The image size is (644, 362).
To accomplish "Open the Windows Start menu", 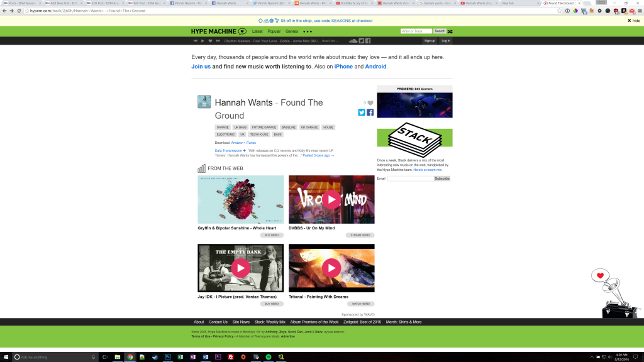I will point(6,357).
